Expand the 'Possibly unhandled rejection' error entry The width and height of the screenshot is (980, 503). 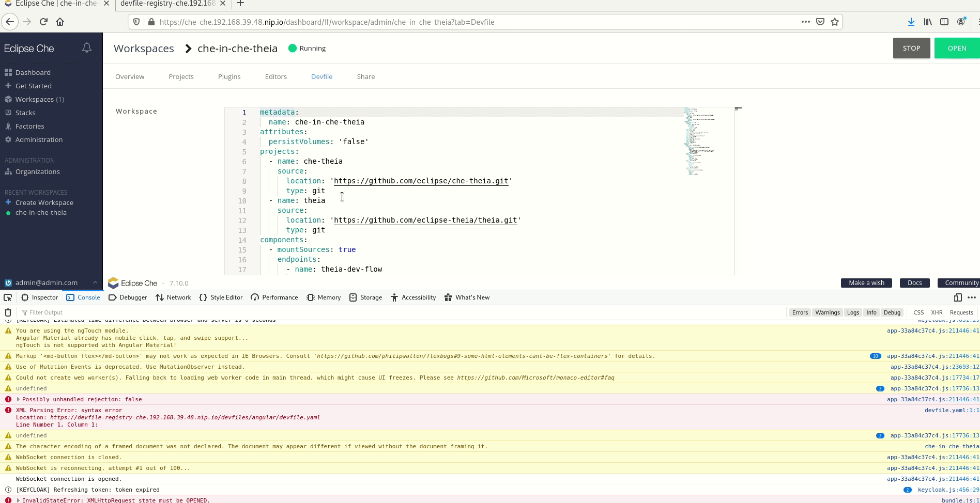(x=19, y=399)
